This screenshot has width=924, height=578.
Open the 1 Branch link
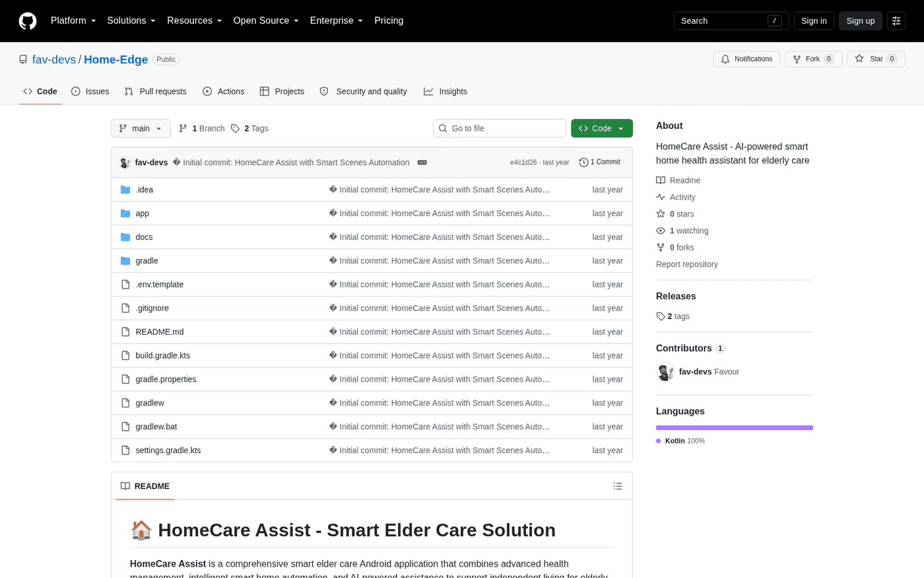[202, 128]
